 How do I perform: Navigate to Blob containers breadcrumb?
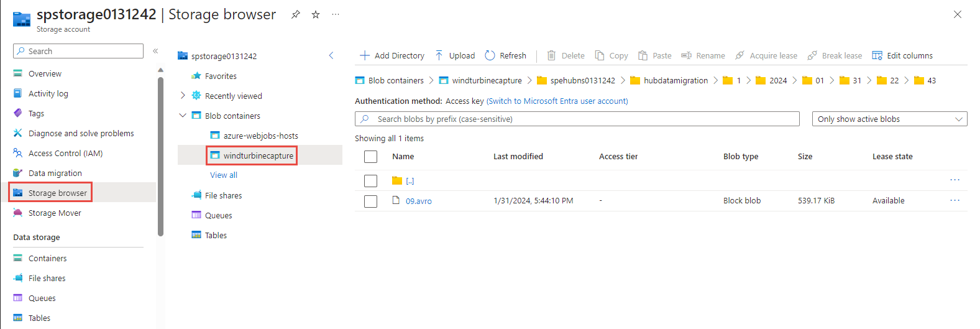point(396,80)
